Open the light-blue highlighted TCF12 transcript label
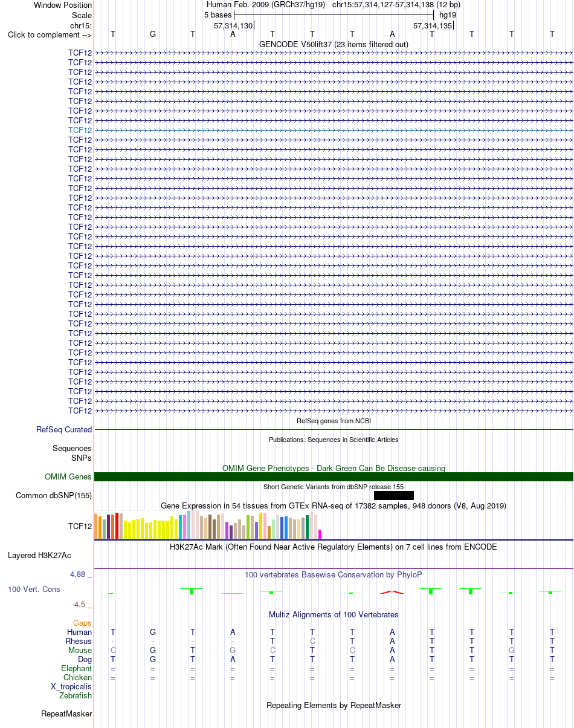 click(80, 130)
